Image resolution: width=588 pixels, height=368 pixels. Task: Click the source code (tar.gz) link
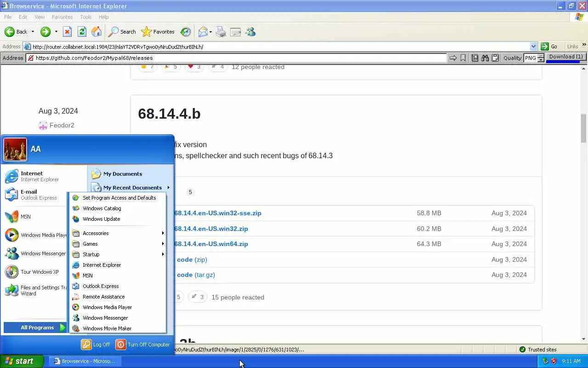click(x=196, y=275)
